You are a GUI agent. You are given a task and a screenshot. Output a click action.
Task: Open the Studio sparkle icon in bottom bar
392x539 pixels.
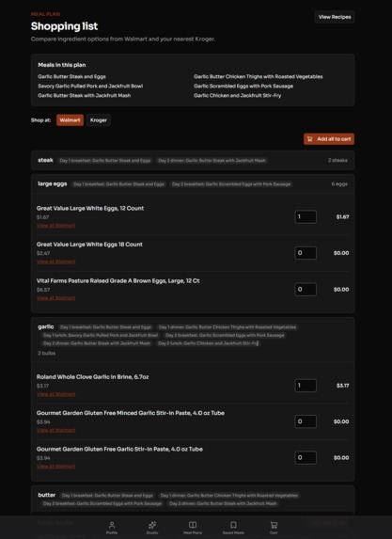click(x=152, y=528)
